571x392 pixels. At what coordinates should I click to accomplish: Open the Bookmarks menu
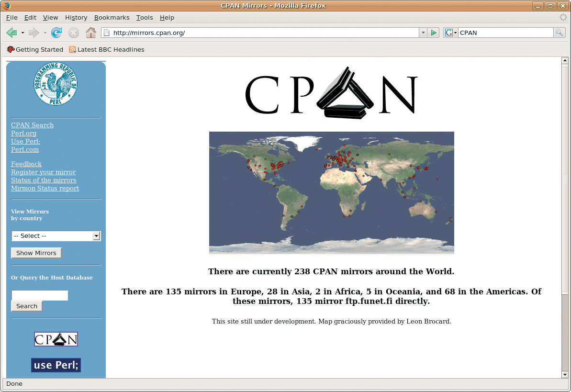click(x=112, y=18)
